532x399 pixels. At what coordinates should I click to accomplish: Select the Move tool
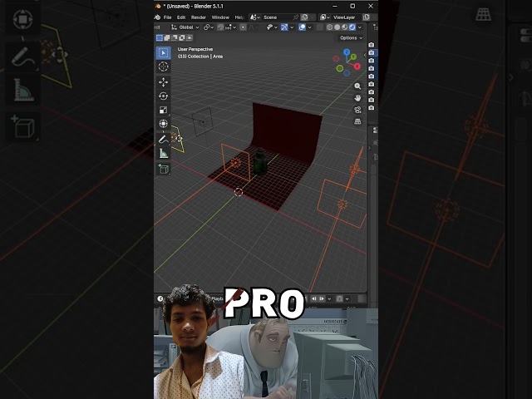pyautogui.click(x=163, y=82)
